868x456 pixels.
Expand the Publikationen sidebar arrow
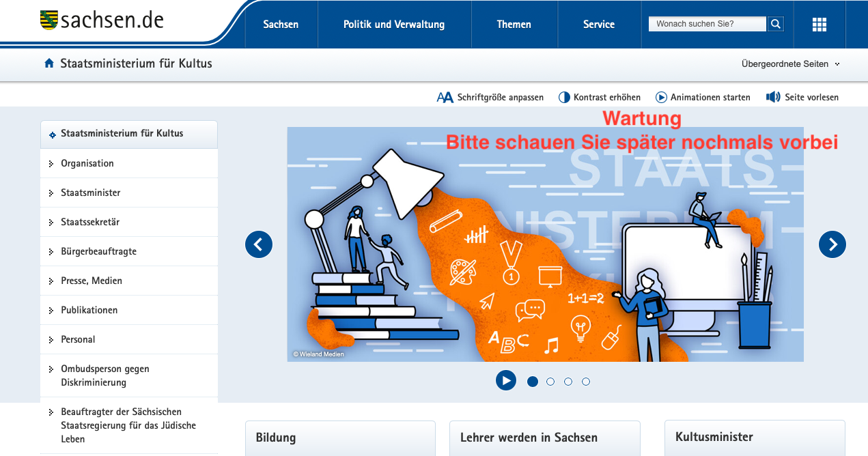[x=51, y=311]
